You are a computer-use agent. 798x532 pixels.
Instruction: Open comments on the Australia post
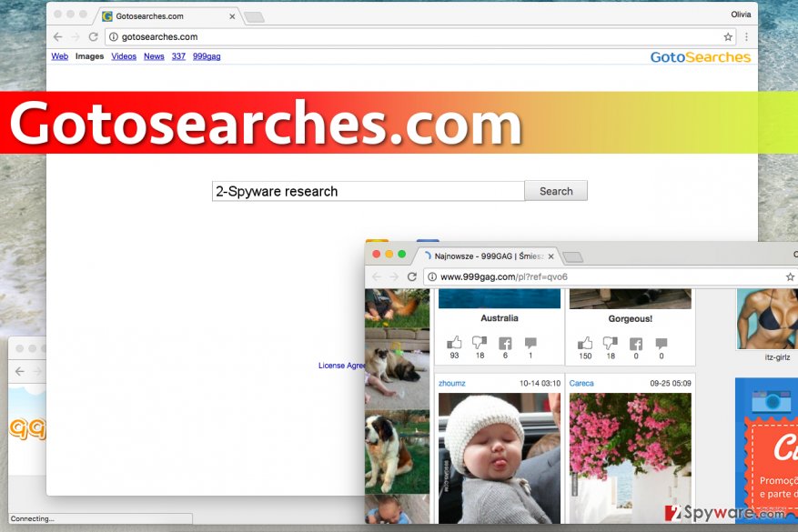[530, 343]
